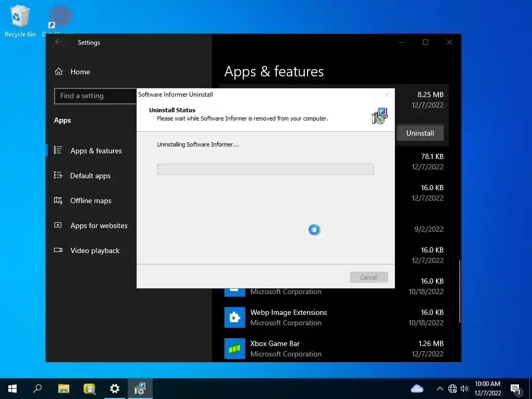Open the Windows Start menu
The width and height of the screenshot is (532, 399).
pos(12,389)
